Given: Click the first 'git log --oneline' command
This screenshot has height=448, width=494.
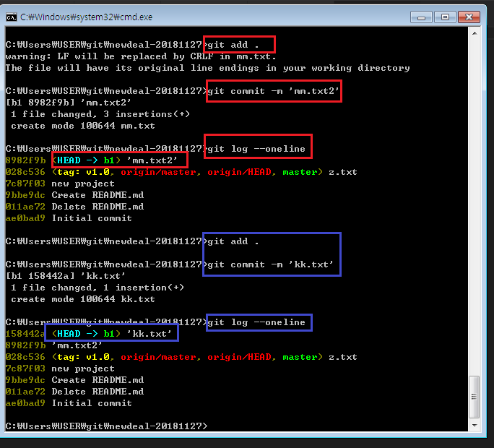Looking at the screenshot, I should click(256, 149).
